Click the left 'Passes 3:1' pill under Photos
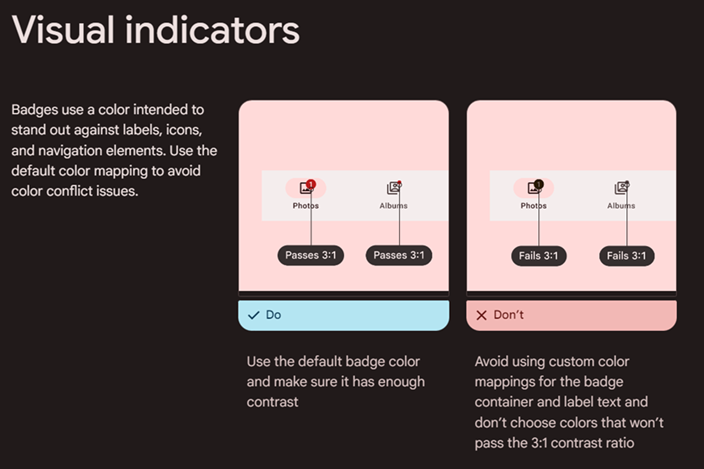Screen dimensions: 704x469 [311, 255]
